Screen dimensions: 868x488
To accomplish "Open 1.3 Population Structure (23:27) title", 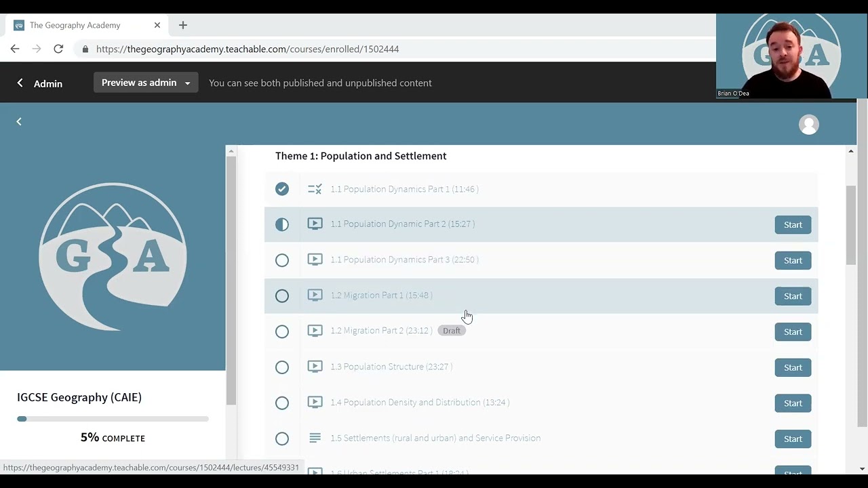I will (x=391, y=367).
